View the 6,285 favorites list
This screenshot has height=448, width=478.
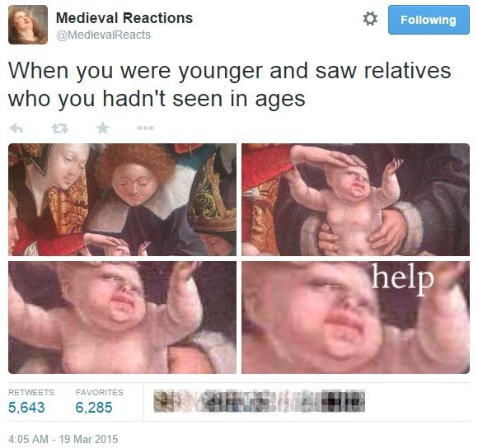pos(94,407)
